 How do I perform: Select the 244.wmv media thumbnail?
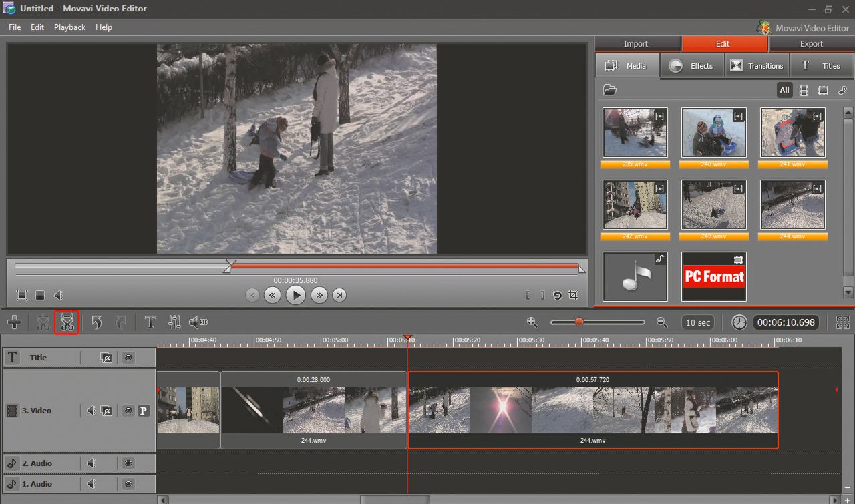[793, 204]
